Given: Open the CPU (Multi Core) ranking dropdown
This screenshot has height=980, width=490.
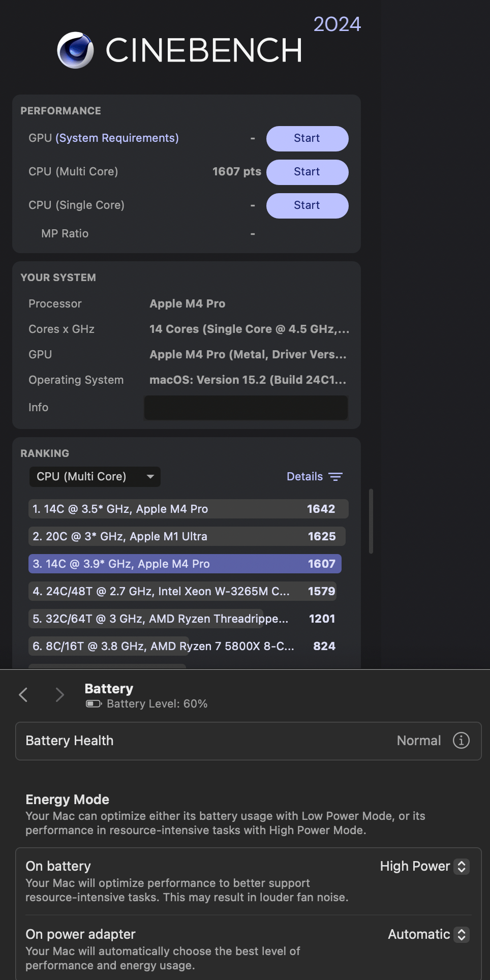Looking at the screenshot, I should [x=95, y=477].
